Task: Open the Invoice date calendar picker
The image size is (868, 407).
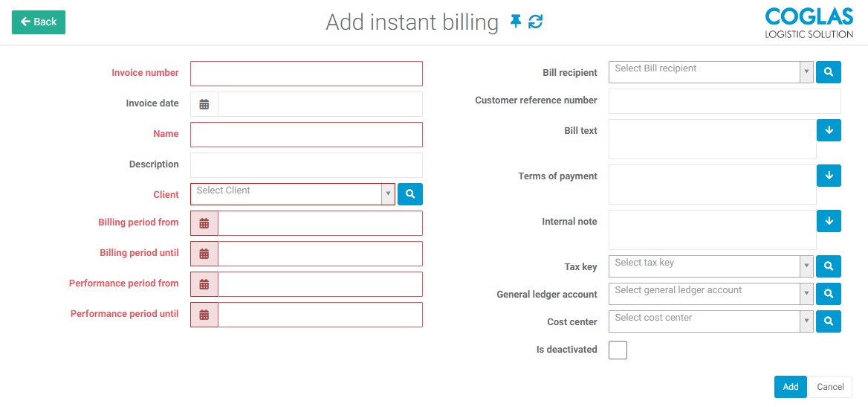Action: tap(204, 104)
